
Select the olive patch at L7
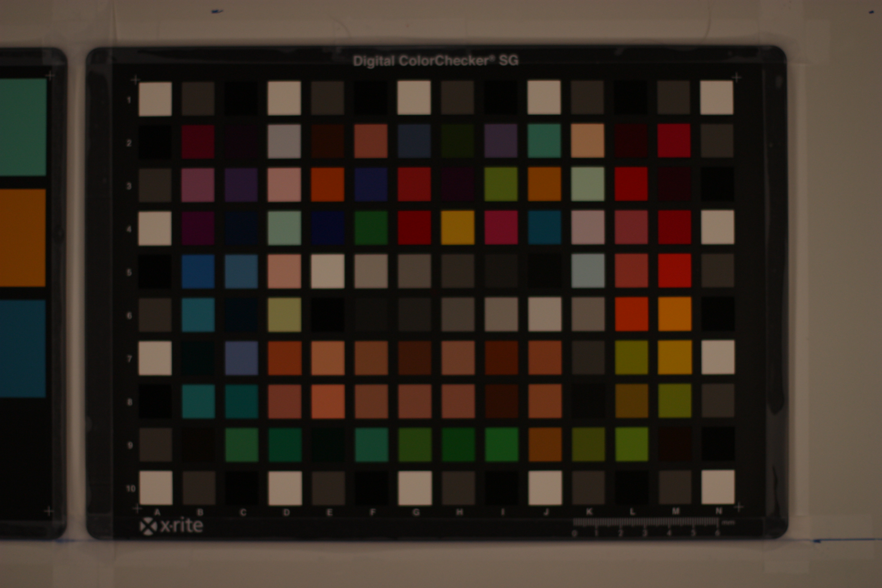coord(632,357)
